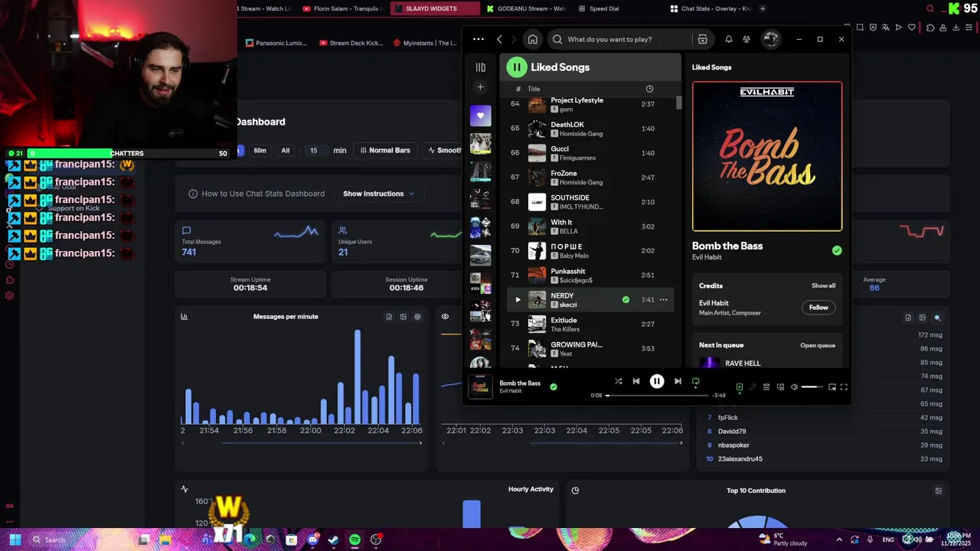Select 60m time range in dashboard

[x=260, y=151]
